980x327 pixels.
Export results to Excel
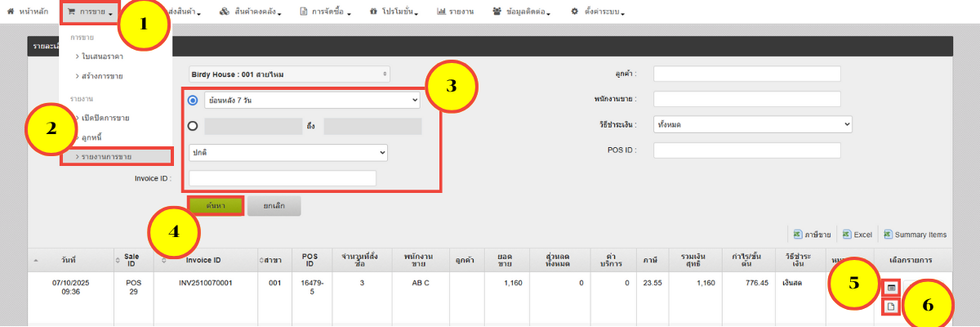857,234
